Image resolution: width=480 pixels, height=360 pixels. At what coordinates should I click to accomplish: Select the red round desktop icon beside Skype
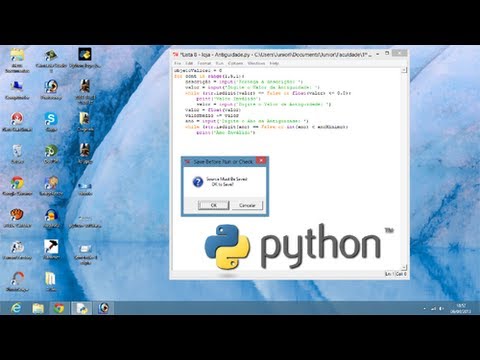point(17,122)
